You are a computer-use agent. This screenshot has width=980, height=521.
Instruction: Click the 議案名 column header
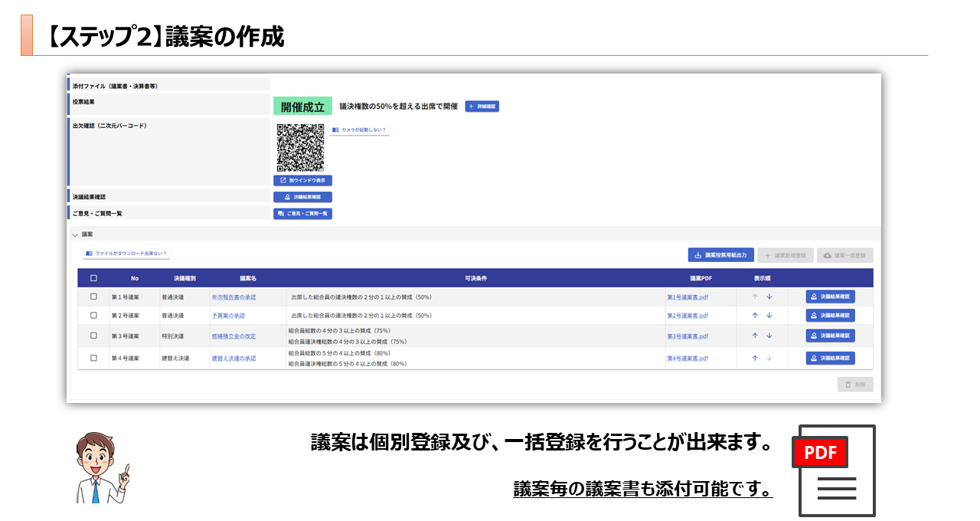click(x=248, y=278)
